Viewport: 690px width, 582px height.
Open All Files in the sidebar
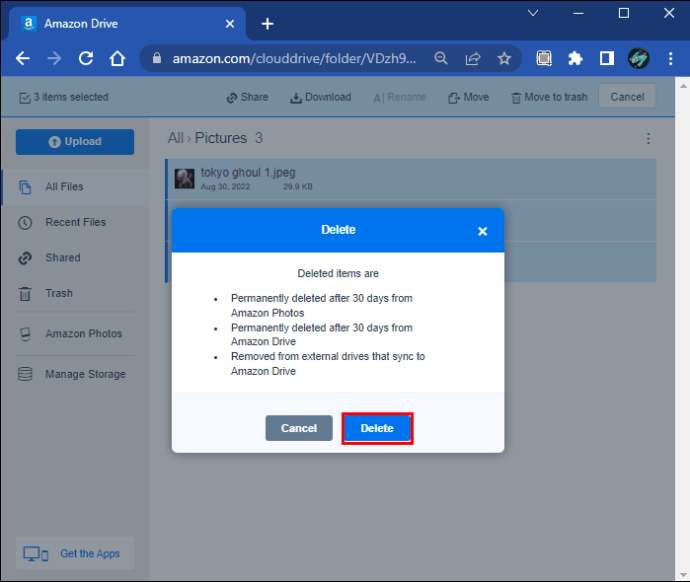(x=75, y=187)
